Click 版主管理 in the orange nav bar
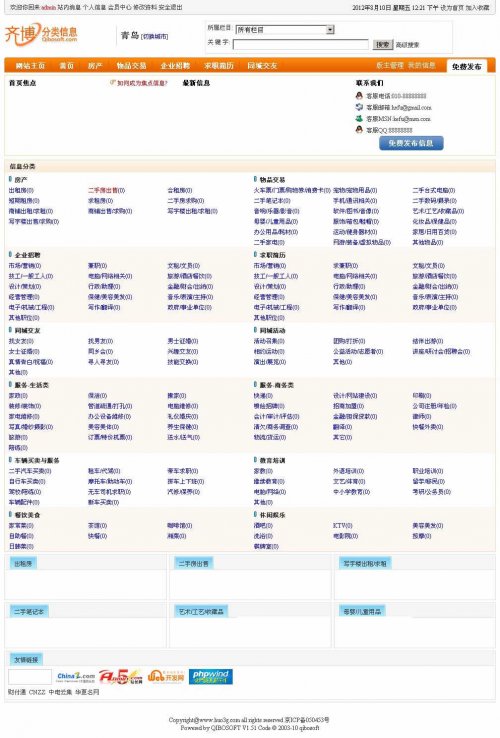 click(390, 65)
